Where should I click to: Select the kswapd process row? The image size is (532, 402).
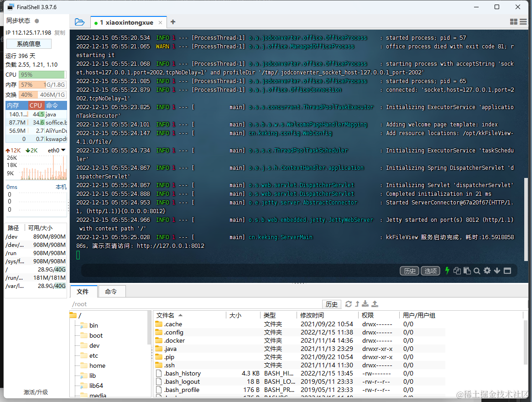37,139
